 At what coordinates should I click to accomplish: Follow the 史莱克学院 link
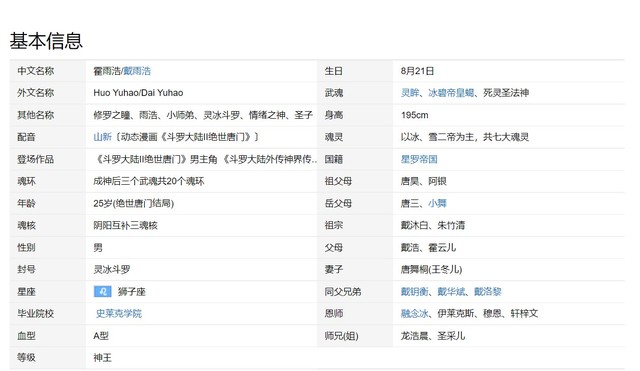coord(119,313)
